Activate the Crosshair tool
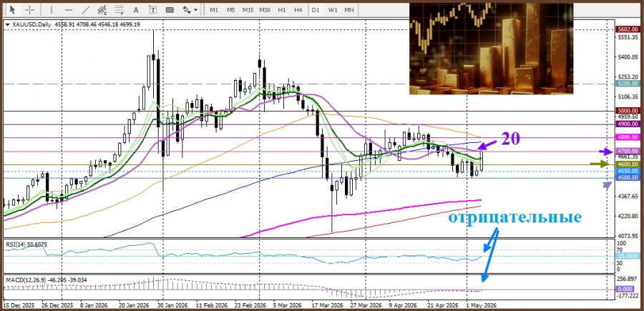Viewport: 644px width, 311px height. coord(29,9)
